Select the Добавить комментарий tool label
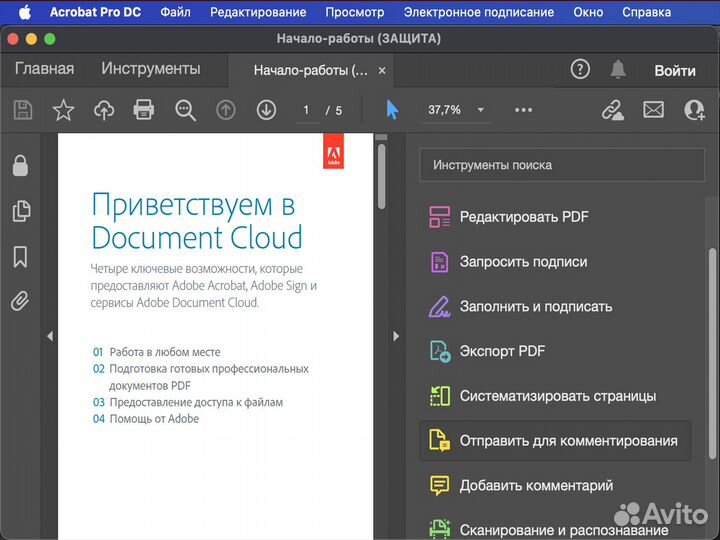 click(x=536, y=485)
